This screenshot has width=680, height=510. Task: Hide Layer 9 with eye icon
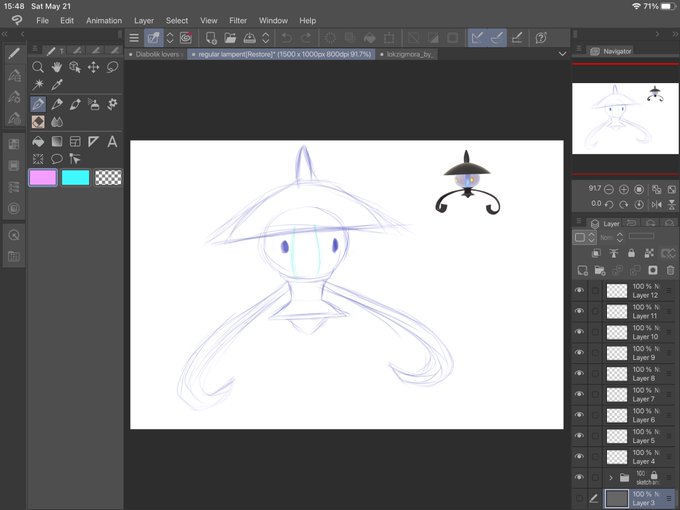579,353
